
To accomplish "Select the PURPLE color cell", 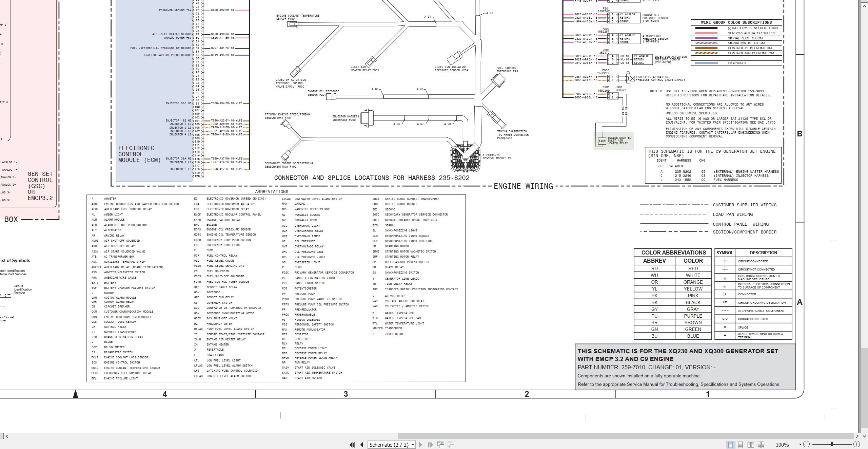I will point(693,316).
